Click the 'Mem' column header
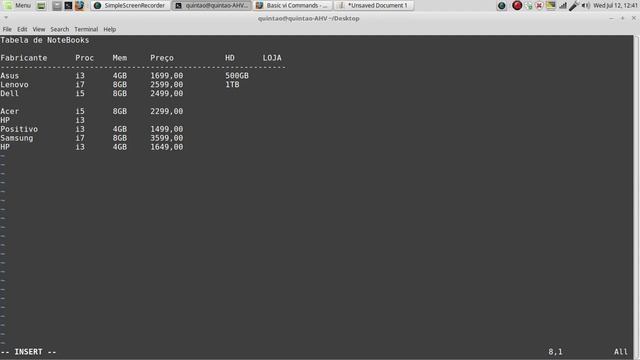Screen dimensions: 640x360 [x=120, y=58]
